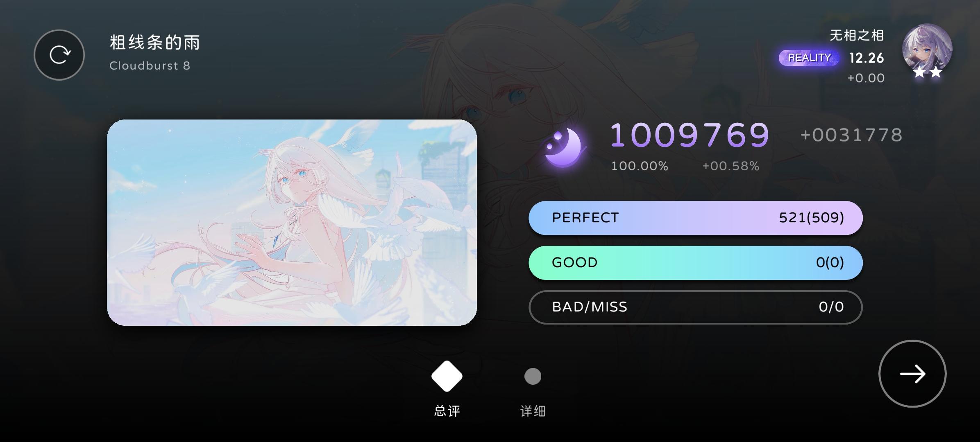Tap the player name 无相之相
Viewport: 980px width, 442px height.
(x=857, y=36)
